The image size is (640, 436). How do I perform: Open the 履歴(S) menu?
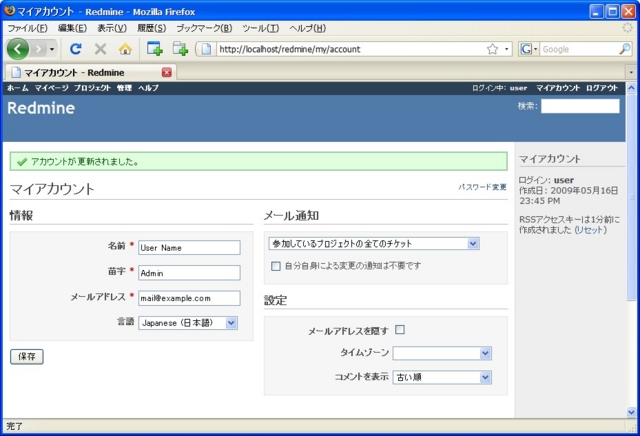click(151, 28)
